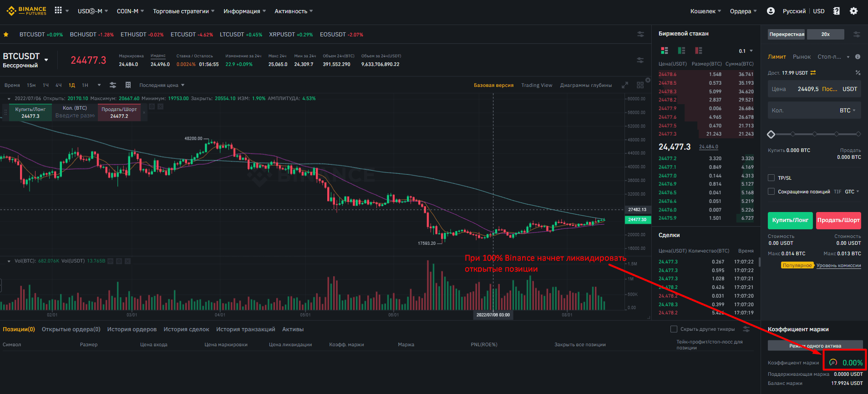The height and width of the screenshot is (394, 868).
Task: Open TIF GTC dropdown
Action: click(852, 192)
